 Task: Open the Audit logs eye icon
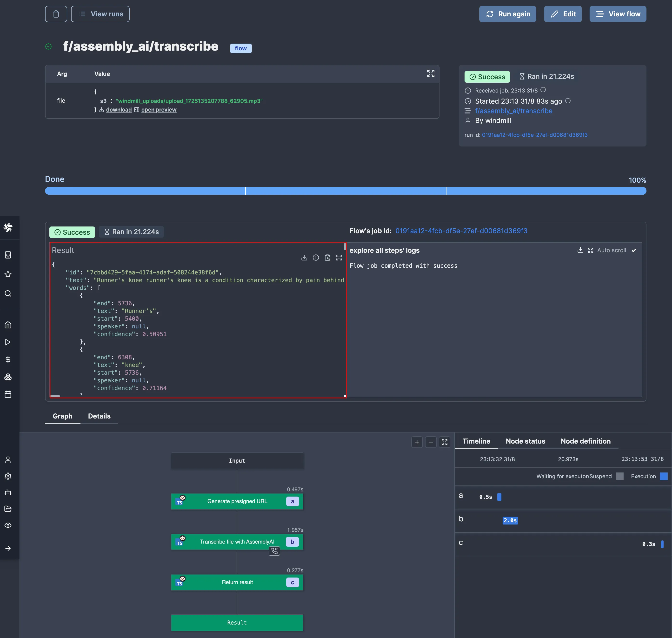coord(8,525)
